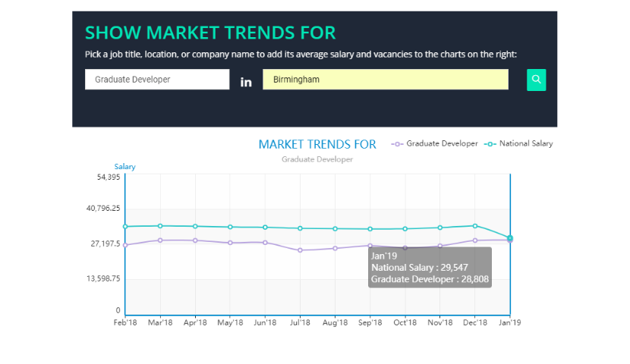Click tooltip text "National Salary : 29,547"
The height and width of the screenshot is (364, 630).
tap(420, 268)
